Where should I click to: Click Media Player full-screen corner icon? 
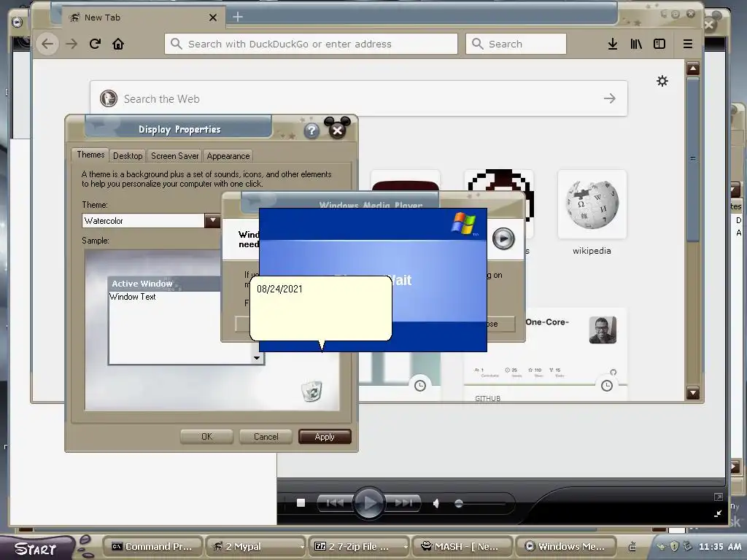point(718,497)
